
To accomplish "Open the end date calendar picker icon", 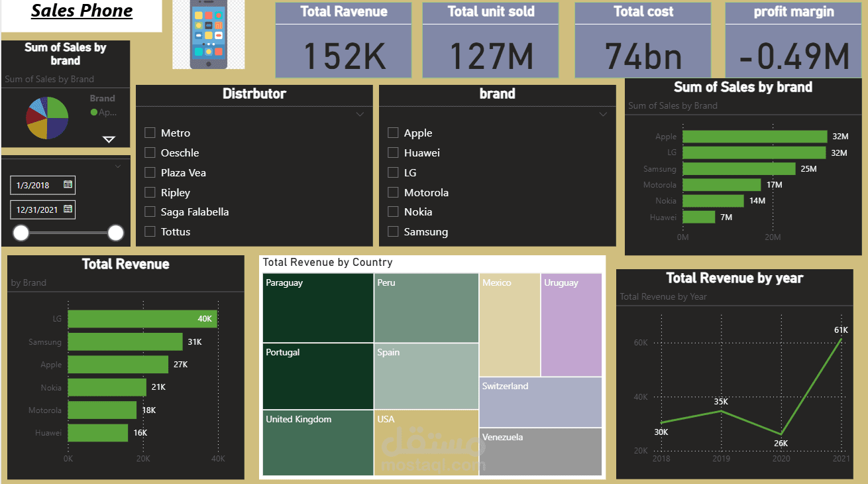I will [68, 210].
